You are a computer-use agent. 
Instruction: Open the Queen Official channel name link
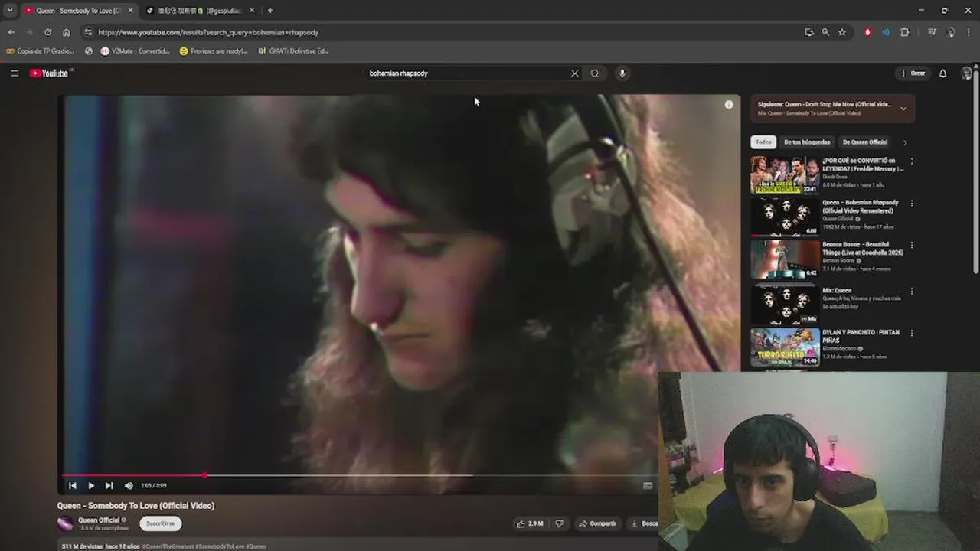(x=99, y=520)
